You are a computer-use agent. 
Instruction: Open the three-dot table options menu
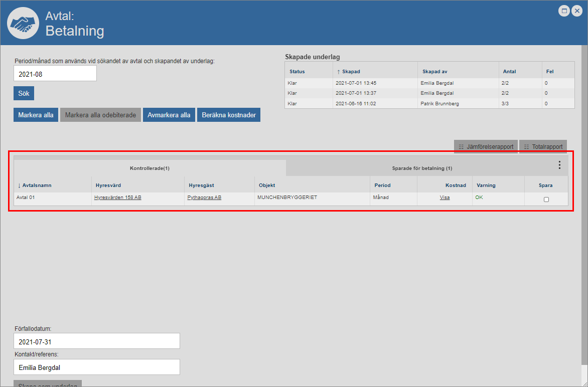pyautogui.click(x=559, y=165)
